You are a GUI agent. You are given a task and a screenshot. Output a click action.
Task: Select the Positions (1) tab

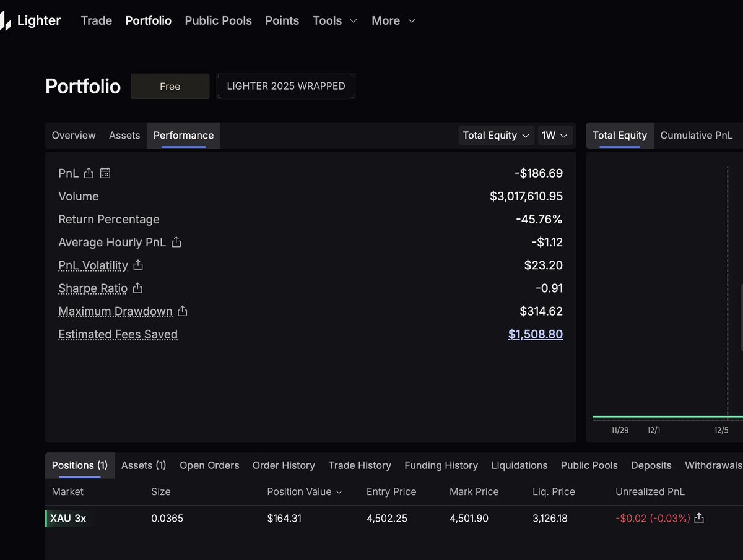[80, 465]
